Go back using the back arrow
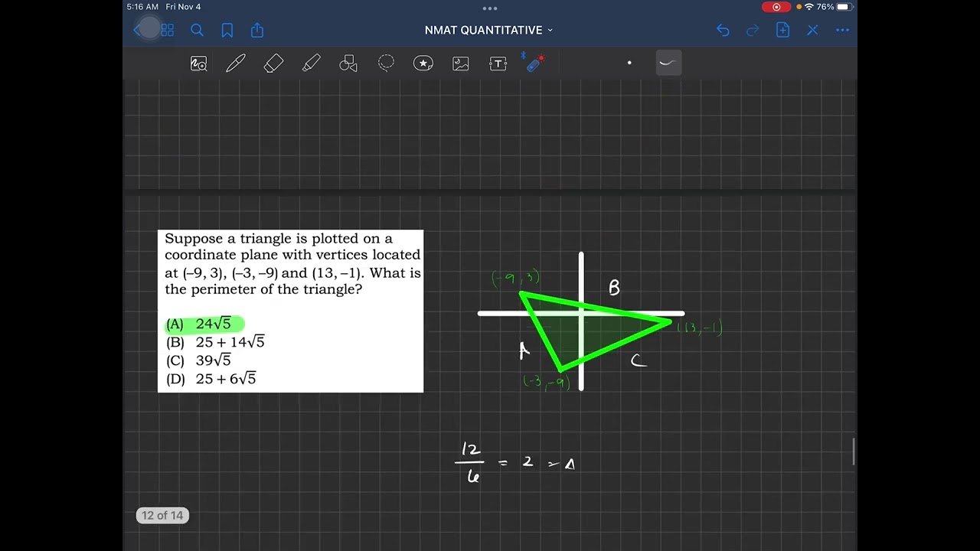The image size is (980, 551). pos(139,31)
